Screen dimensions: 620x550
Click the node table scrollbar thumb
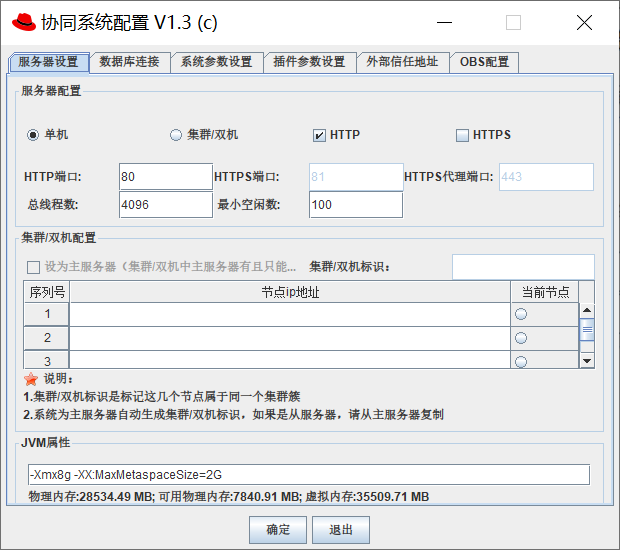pos(587,329)
